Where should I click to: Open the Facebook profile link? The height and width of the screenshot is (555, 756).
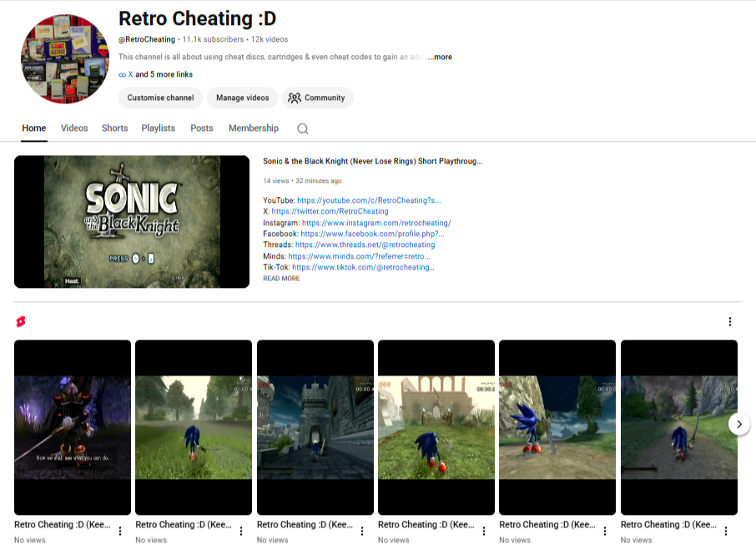click(x=372, y=234)
